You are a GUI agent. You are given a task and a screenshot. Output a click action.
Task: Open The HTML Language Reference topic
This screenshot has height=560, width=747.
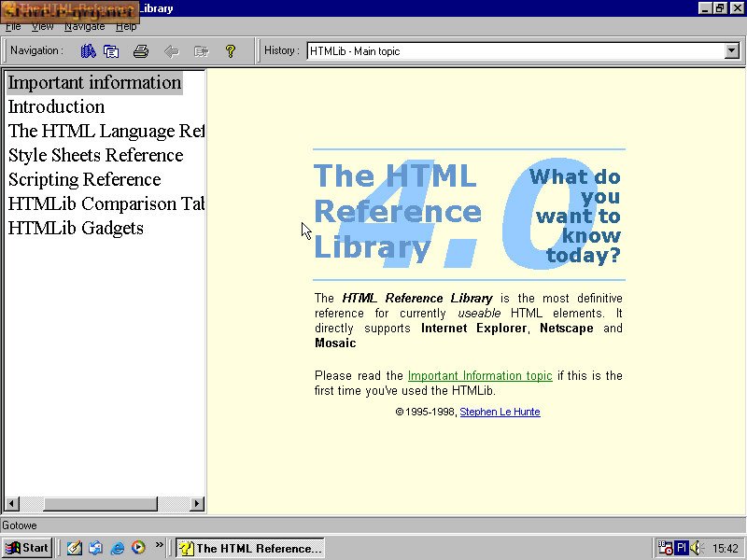106,131
